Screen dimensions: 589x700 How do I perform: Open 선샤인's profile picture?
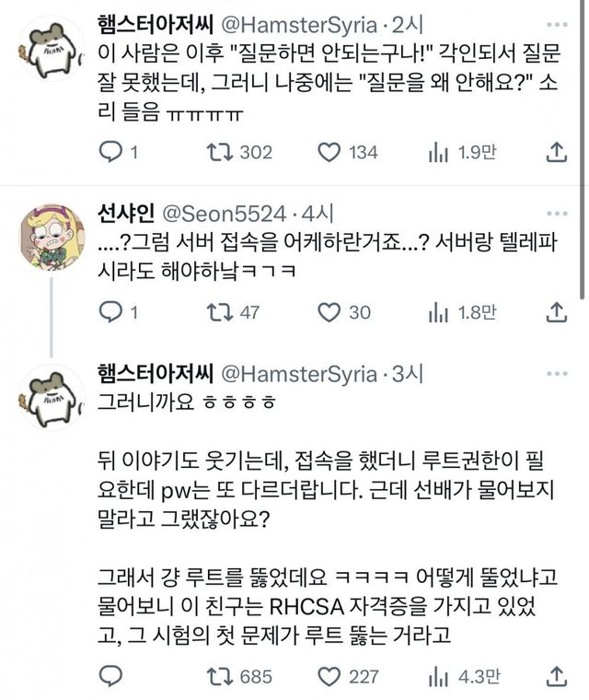[52, 237]
